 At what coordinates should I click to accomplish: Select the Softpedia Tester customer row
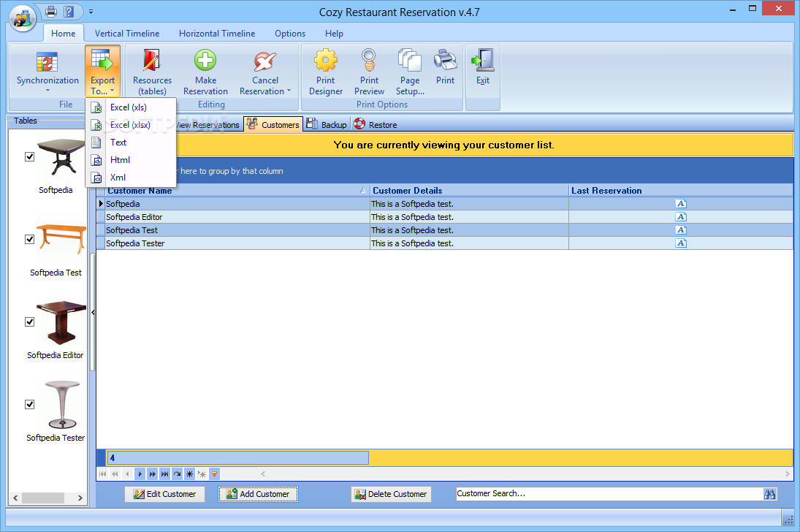pyautogui.click(x=445, y=243)
